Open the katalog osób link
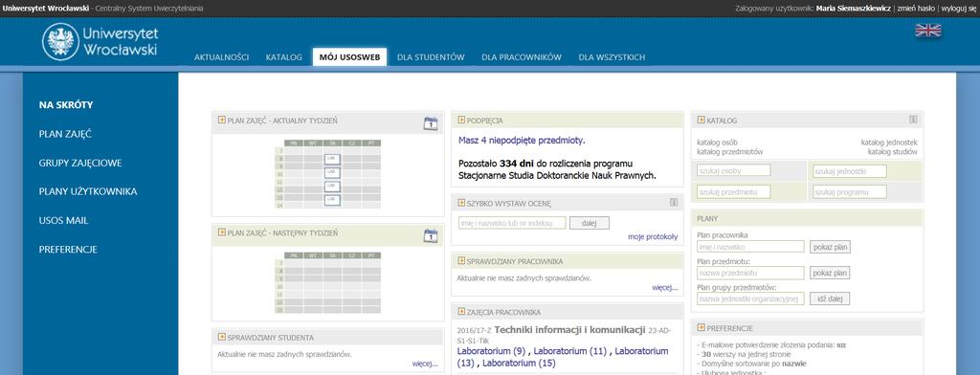This screenshot has width=980, height=375. tap(717, 142)
